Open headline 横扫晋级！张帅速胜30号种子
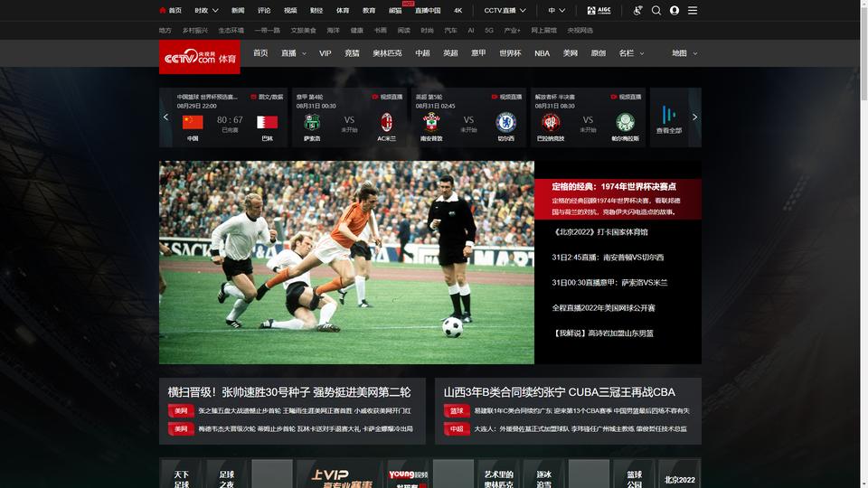Screen dimensions: 868x488 tap(289, 391)
